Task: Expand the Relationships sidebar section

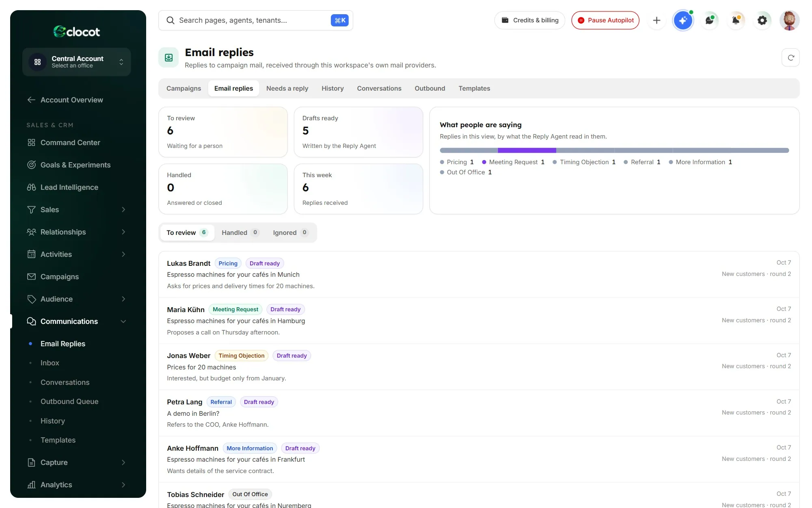Action: click(x=77, y=232)
